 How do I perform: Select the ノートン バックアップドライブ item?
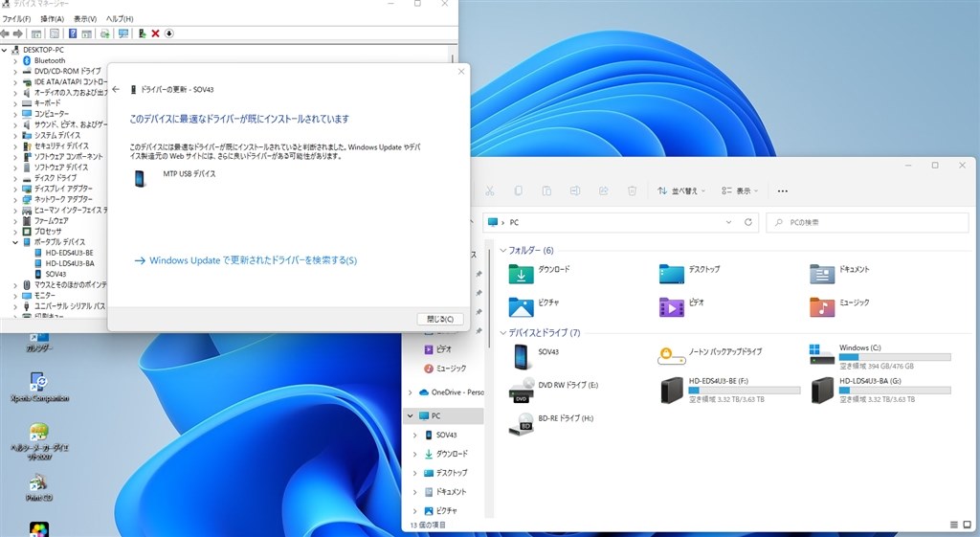pos(710,356)
